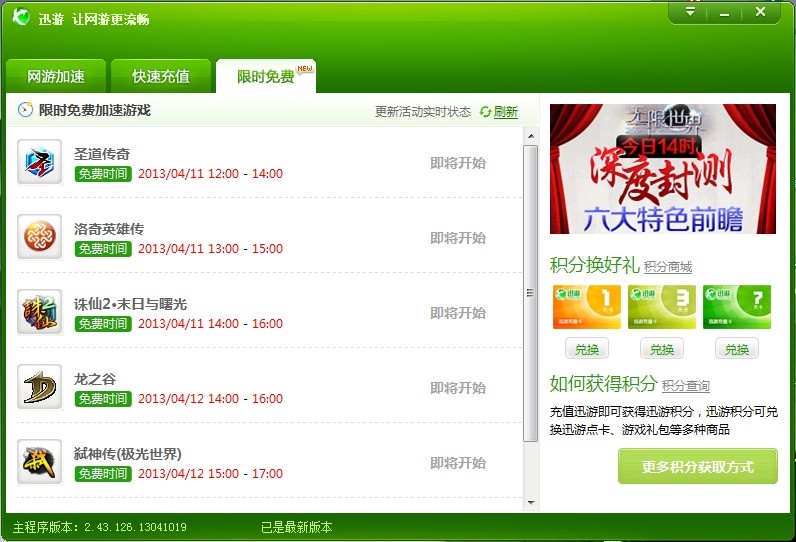796x542 pixels.
Task: Click 即将开始 status for 诛仙2
Action: [x=458, y=313]
